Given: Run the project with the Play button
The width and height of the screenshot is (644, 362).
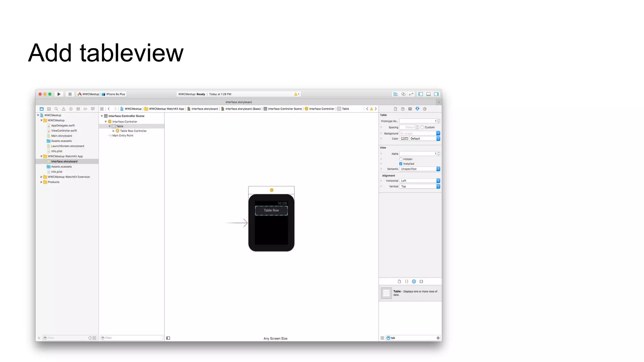Looking at the screenshot, I should click(59, 94).
